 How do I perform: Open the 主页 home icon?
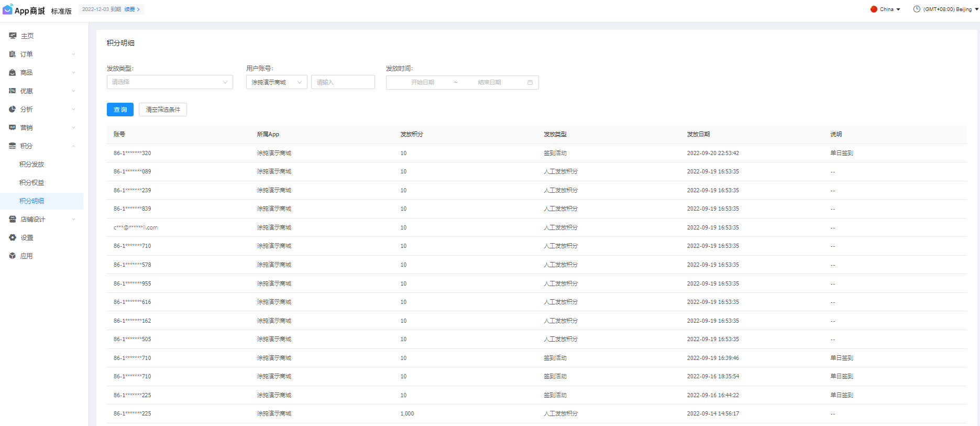13,36
